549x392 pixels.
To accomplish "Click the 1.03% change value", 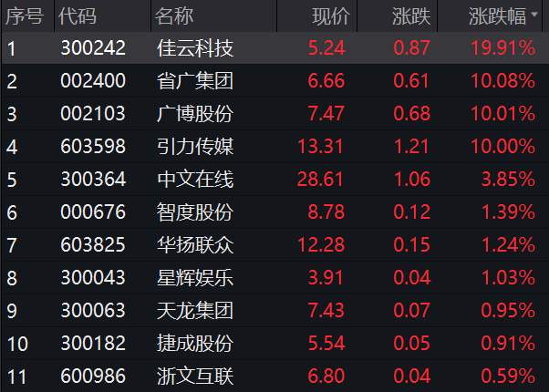I will (x=508, y=277).
